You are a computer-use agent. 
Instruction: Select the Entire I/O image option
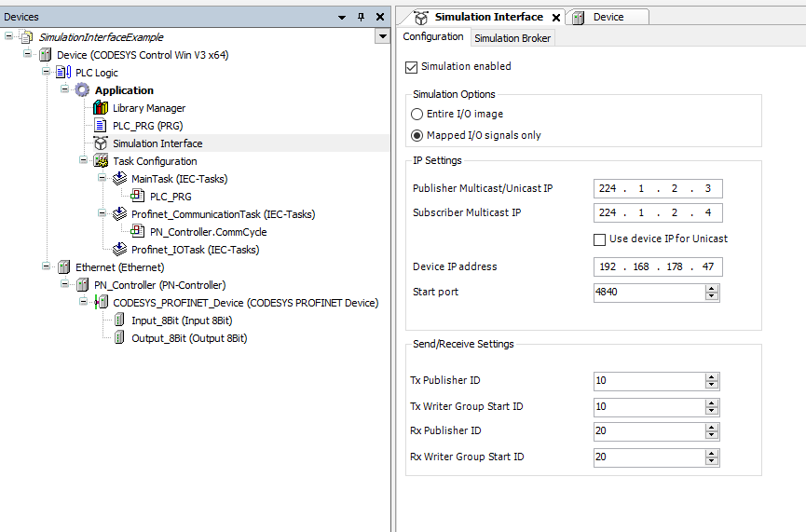pos(417,114)
